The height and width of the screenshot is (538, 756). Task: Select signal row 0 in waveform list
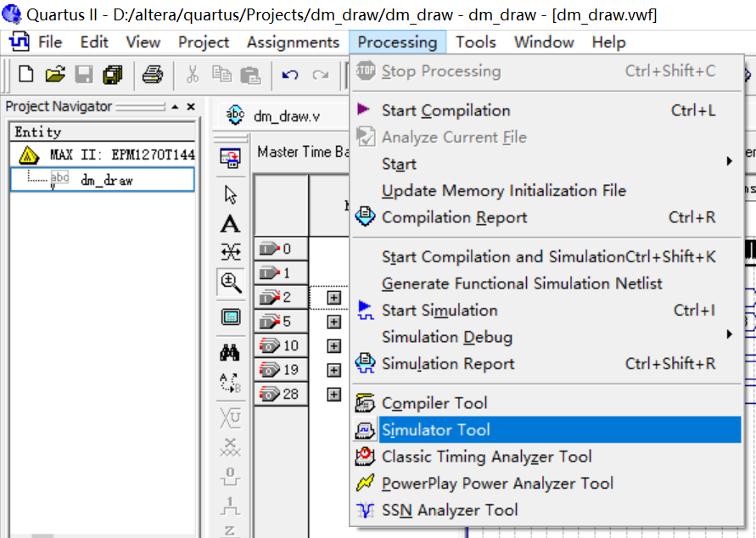tap(281, 249)
